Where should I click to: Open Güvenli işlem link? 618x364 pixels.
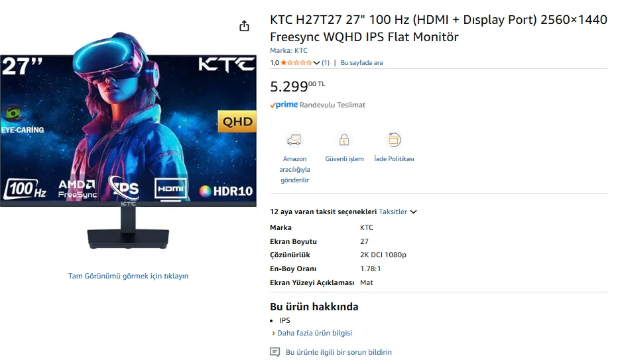pyautogui.click(x=344, y=158)
